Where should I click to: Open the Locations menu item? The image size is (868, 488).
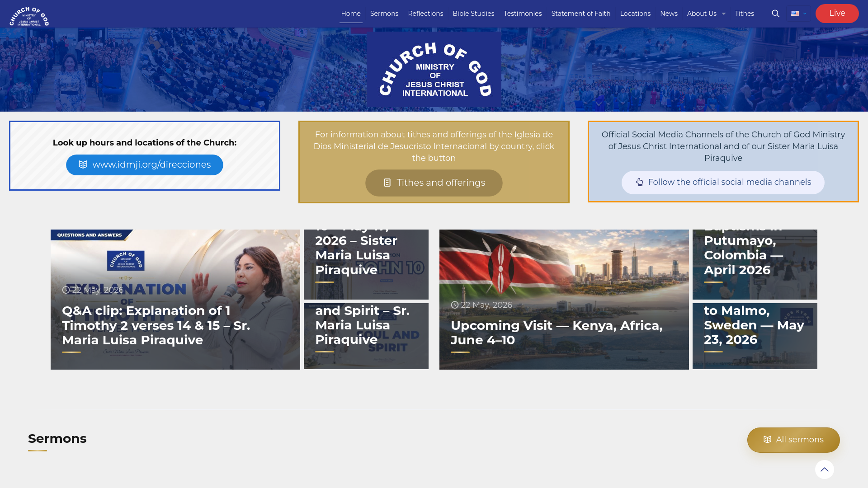(635, 14)
